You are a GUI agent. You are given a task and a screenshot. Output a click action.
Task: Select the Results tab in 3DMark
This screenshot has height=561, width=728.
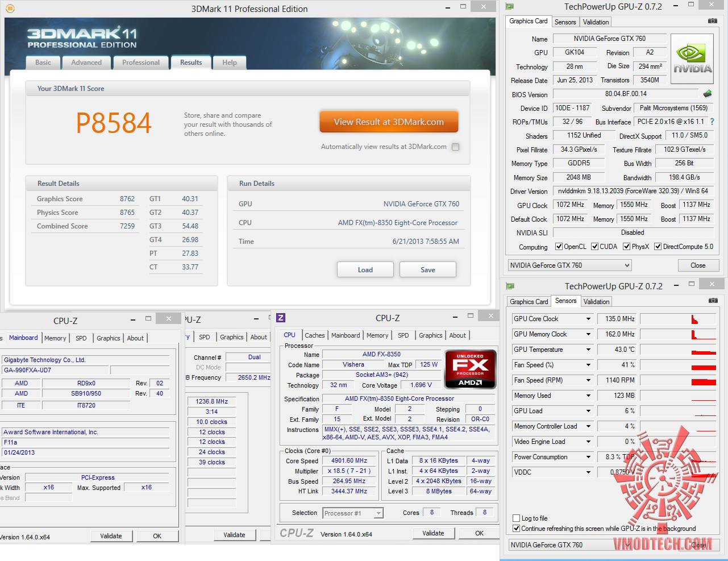coord(191,63)
